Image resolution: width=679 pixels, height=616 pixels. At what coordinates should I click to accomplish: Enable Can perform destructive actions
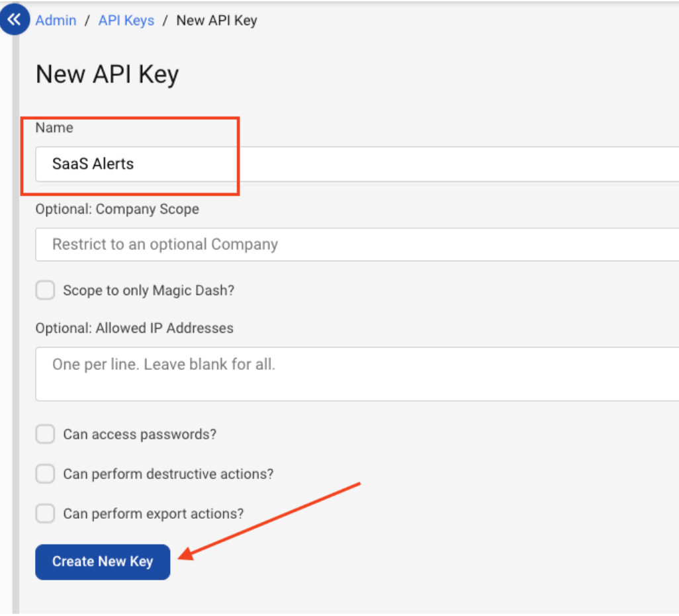pyautogui.click(x=44, y=474)
